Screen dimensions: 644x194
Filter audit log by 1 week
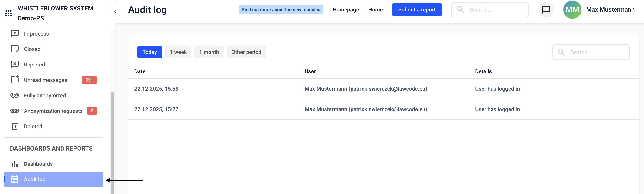(178, 52)
